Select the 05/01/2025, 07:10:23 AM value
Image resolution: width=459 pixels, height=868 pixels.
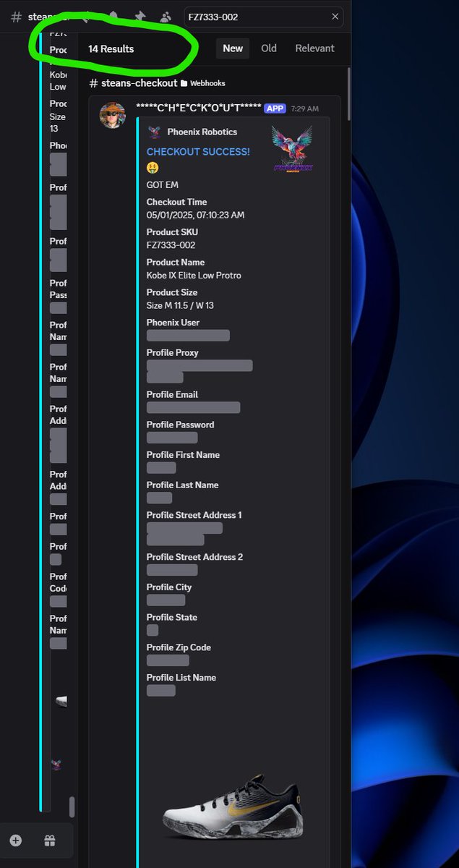[195, 215]
